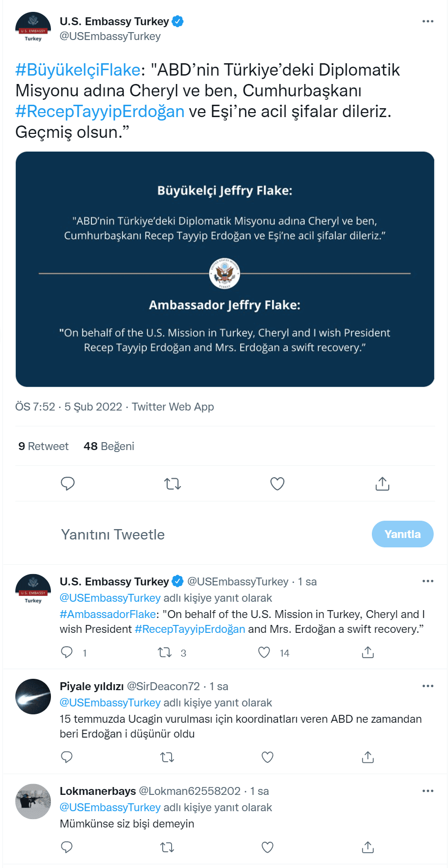Screen dimensions: 448x868
Task: Open more options on embassy reply tweet
Action: coord(428,581)
